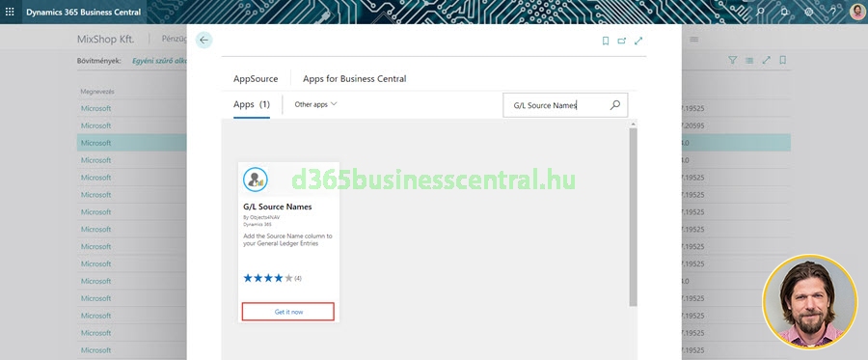Toggle the filter pane funnel icon in the background
868x360 pixels.
[732, 60]
